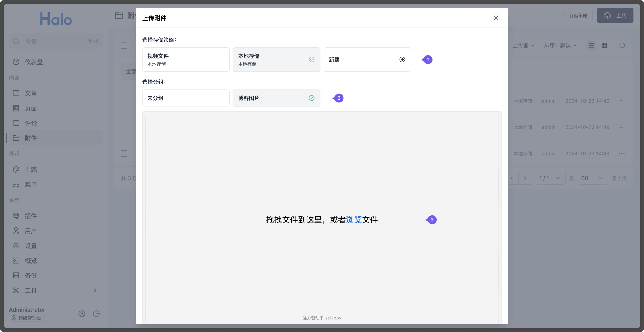Go to 备份 in the system menu
644x332 pixels.
tap(31, 275)
